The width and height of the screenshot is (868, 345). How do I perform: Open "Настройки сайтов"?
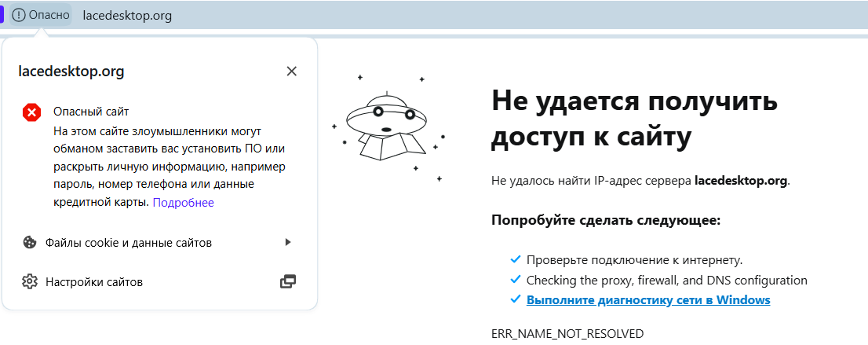[94, 281]
